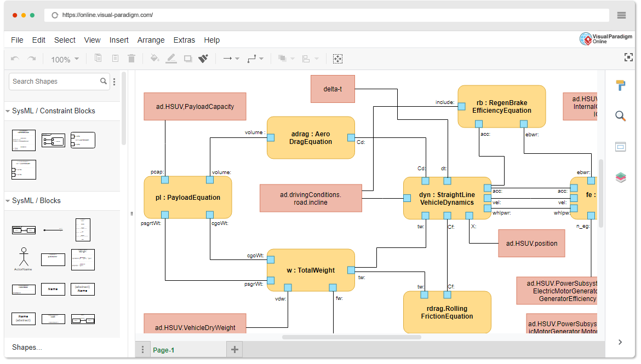The height and width of the screenshot is (364, 641).
Task: Add a new page with the plus button
Action: pos(234,349)
